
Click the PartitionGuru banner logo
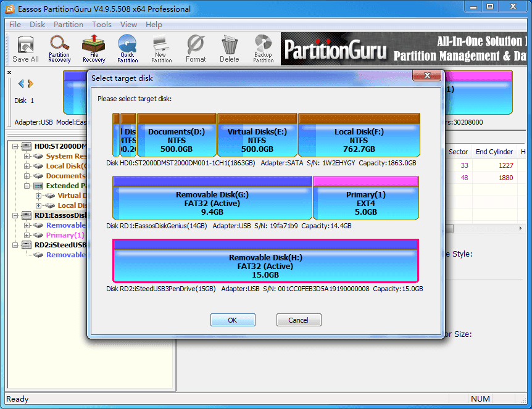click(335, 50)
